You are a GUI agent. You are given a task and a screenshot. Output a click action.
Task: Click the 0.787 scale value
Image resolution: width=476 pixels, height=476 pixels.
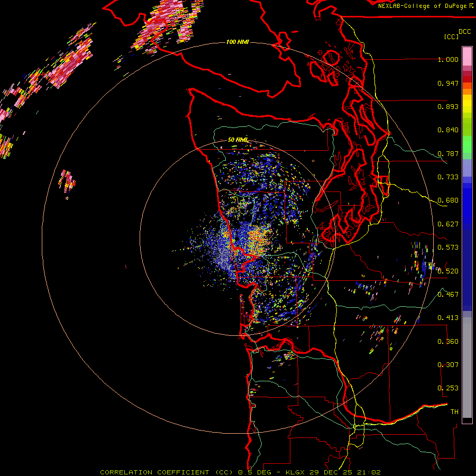click(x=448, y=153)
